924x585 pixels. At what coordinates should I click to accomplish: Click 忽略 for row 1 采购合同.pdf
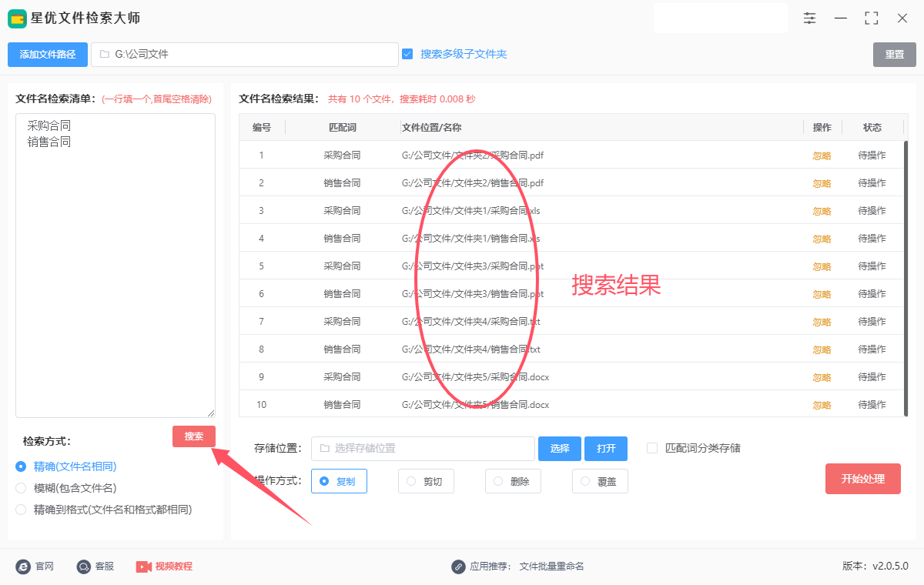(822, 155)
